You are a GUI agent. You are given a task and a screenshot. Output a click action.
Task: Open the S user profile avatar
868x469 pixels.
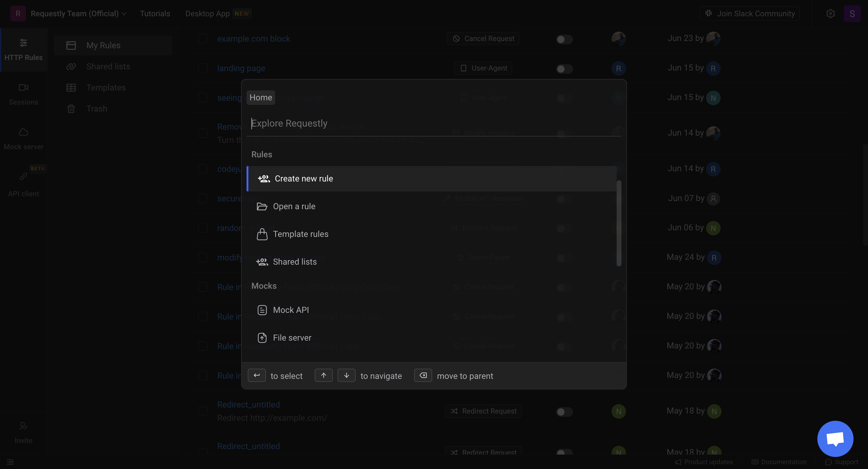point(852,14)
